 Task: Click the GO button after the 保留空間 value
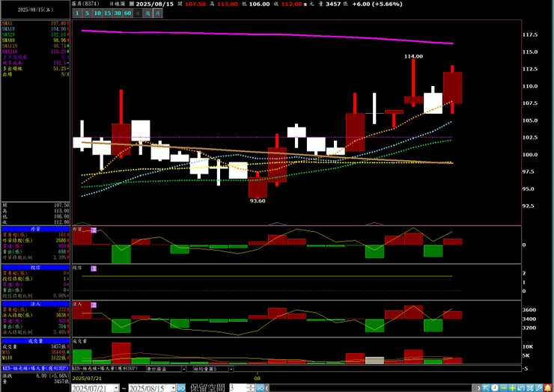[260, 388]
